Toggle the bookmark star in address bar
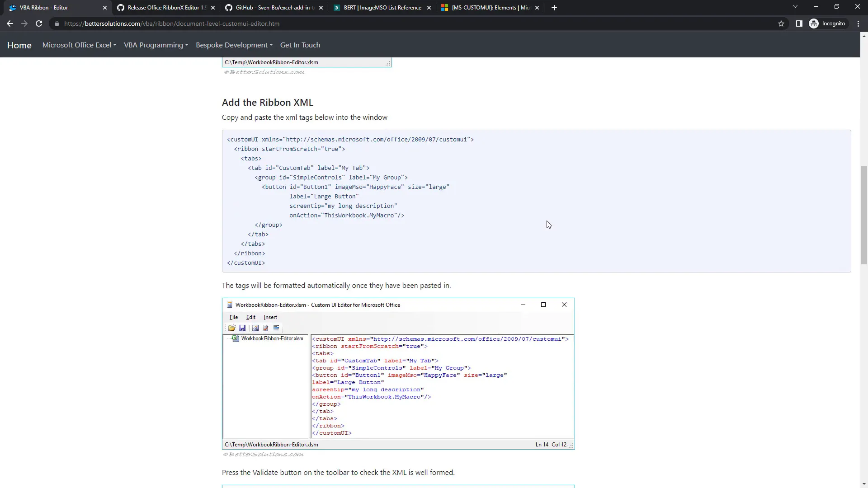 [782, 23]
